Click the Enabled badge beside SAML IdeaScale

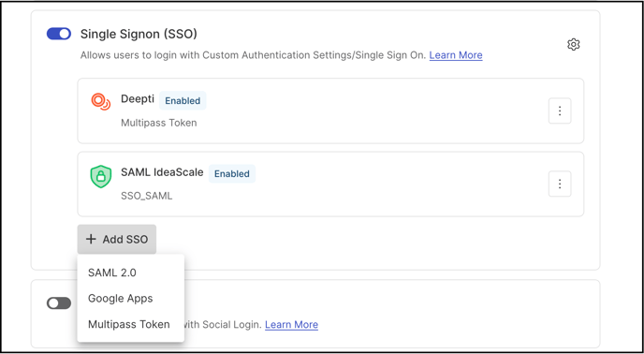(x=232, y=174)
